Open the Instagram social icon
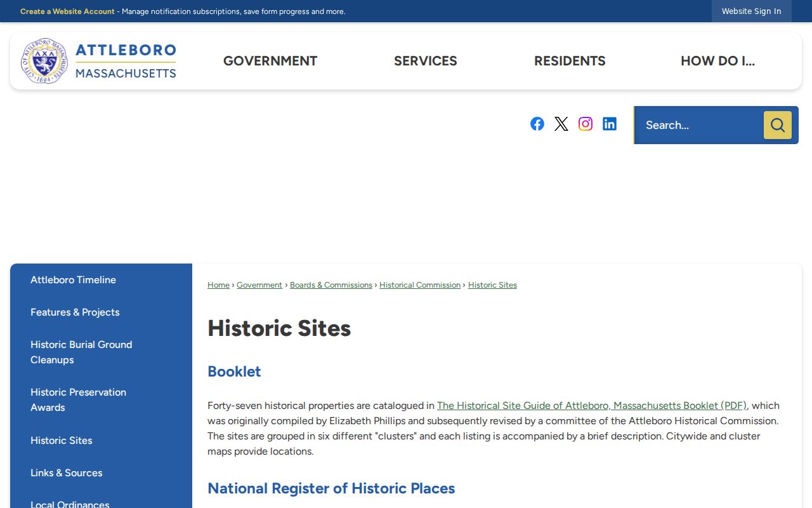This screenshot has height=508, width=812. click(x=586, y=124)
